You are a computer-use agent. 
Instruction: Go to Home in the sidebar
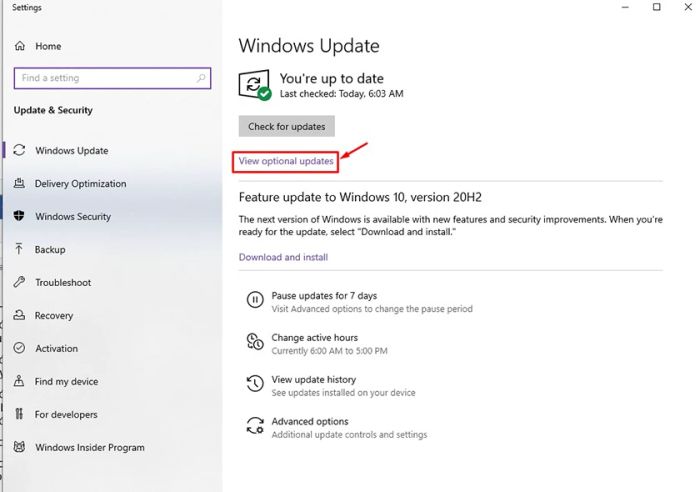(48, 46)
